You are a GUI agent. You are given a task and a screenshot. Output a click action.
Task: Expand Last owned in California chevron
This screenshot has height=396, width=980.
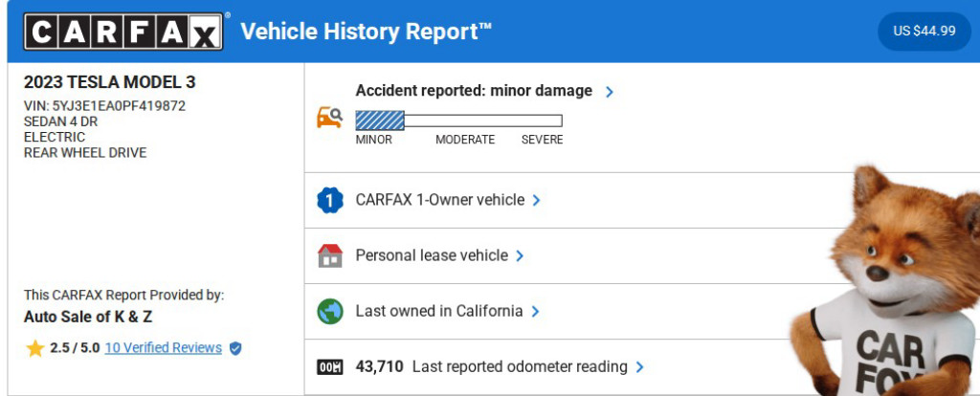535,312
